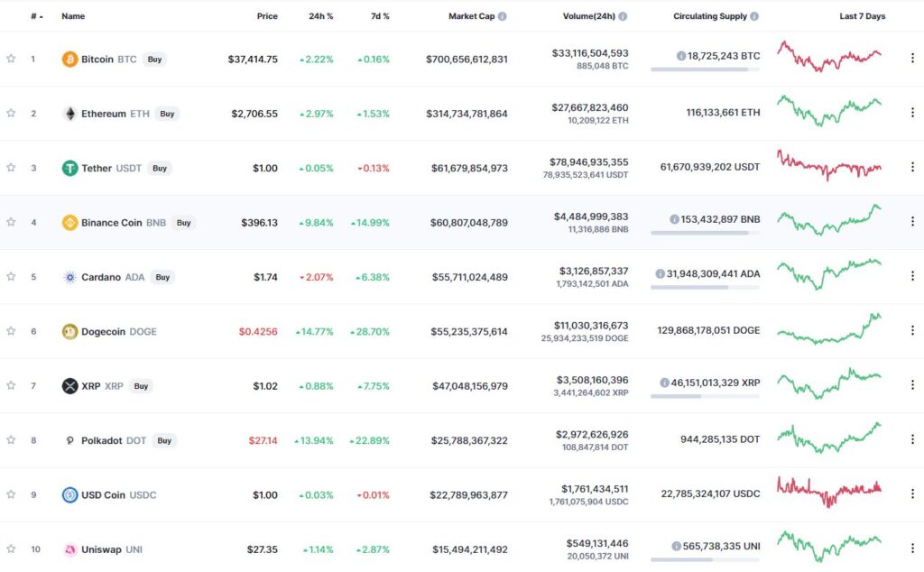Click the Buy button next to Binance Coin
The image size is (924, 572).
click(x=184, y=223)
